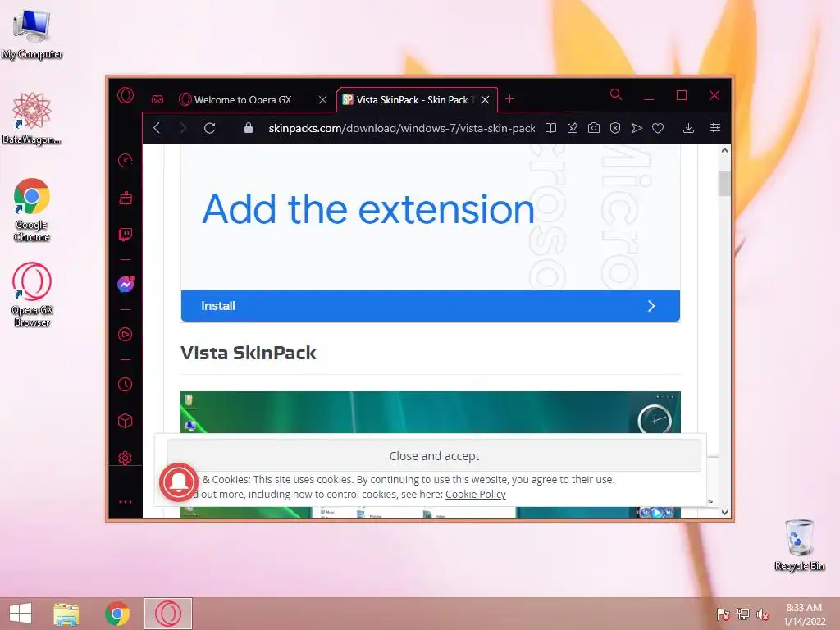This screenshot has width=840, height=630.
Task: Open Easy Setup sliders icon
Action: click(715, 127)
